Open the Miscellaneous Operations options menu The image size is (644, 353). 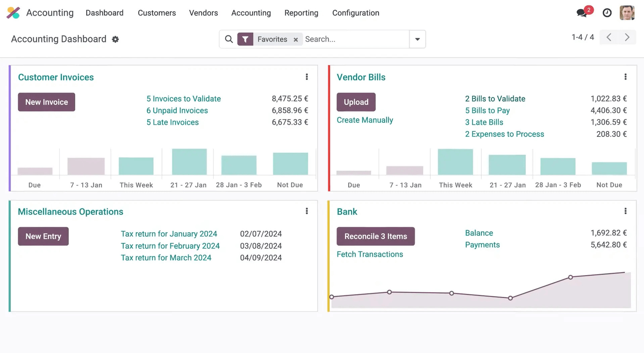(x=306, y=211)
